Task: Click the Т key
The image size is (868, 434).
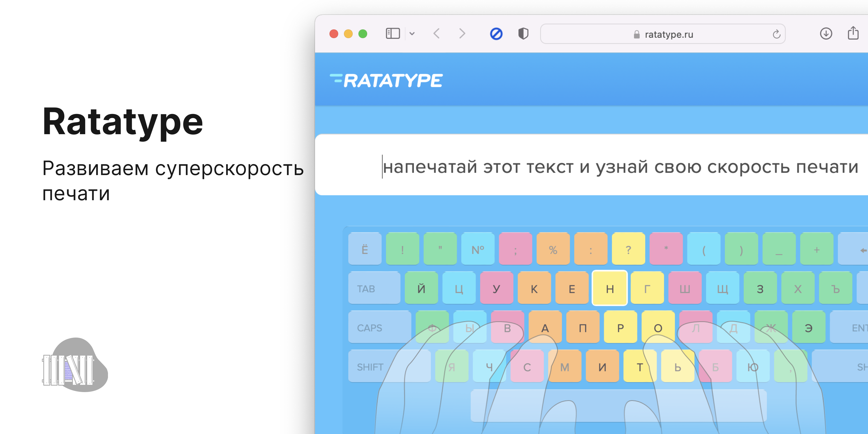Action: [x=640, y=366]
